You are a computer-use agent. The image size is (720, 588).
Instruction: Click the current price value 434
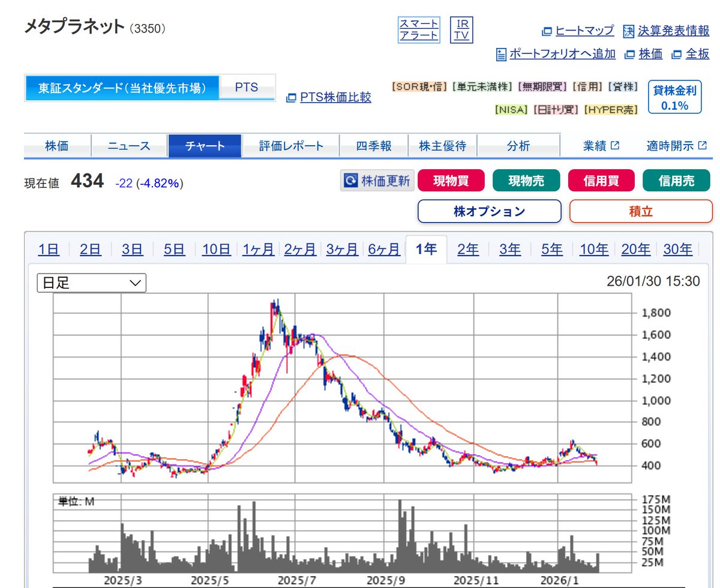point(88,181)
